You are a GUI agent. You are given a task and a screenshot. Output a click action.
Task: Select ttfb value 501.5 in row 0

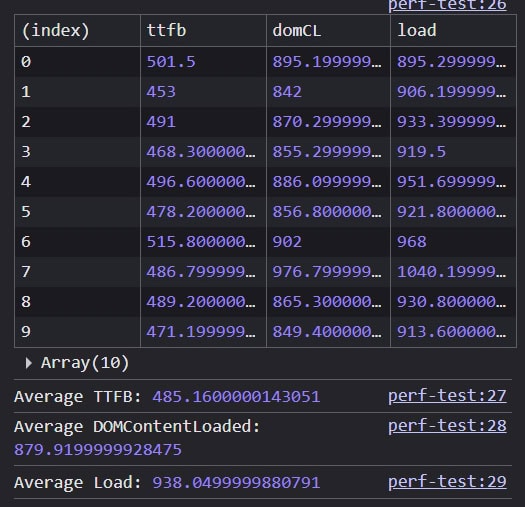point(171,62)
